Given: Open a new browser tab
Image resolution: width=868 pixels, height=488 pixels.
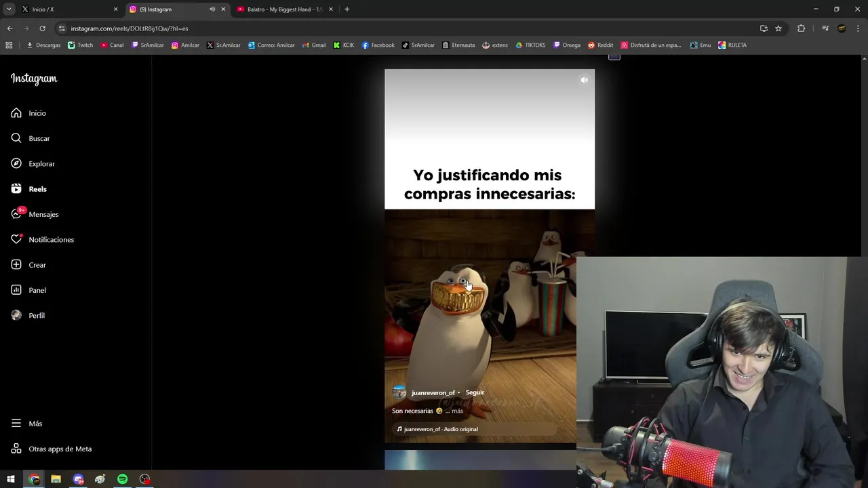Looking at the screenshot, I should [x=347, y=9].
